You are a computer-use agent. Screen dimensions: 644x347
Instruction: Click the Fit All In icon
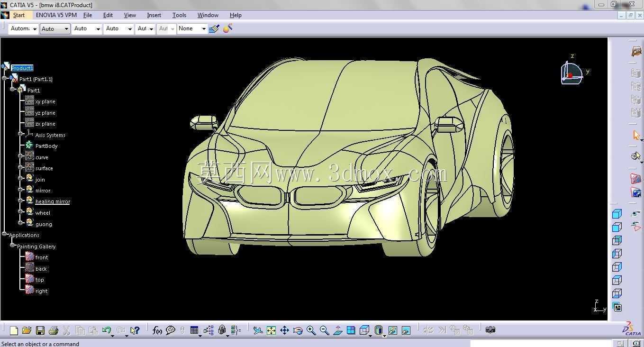271,330
